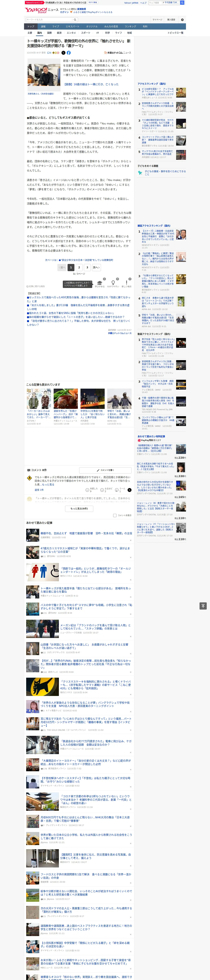Switch to the ランキング navigation tab

[130, 27]
